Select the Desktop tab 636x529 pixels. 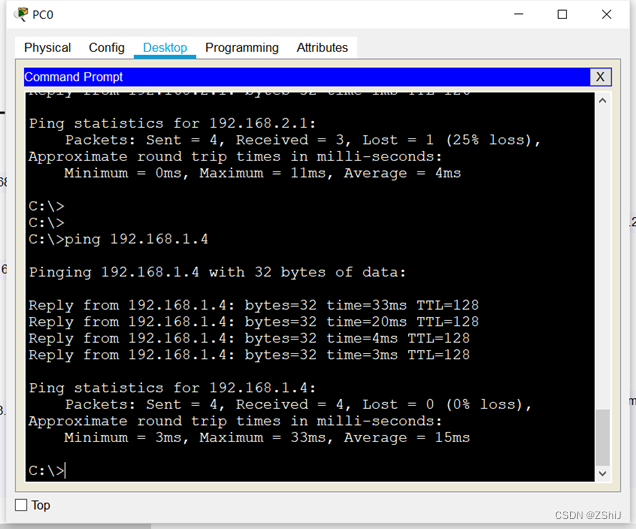(165, 48)
